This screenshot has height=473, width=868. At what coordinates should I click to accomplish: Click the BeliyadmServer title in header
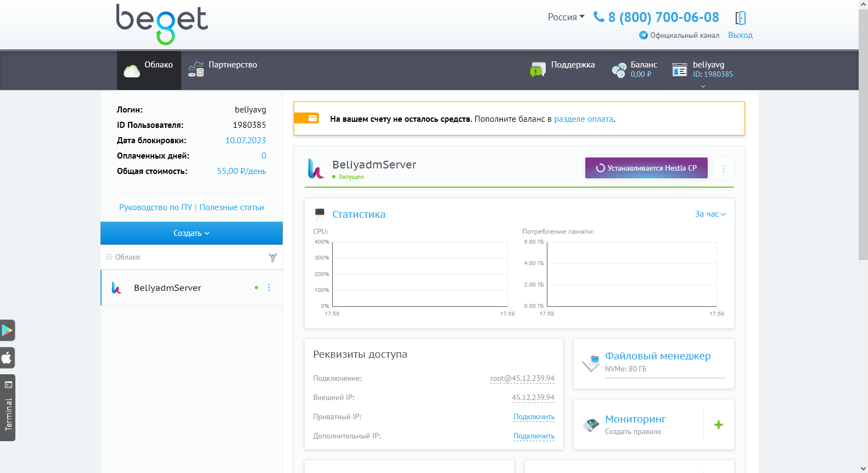pyautogui.click(x=374, y=165)
